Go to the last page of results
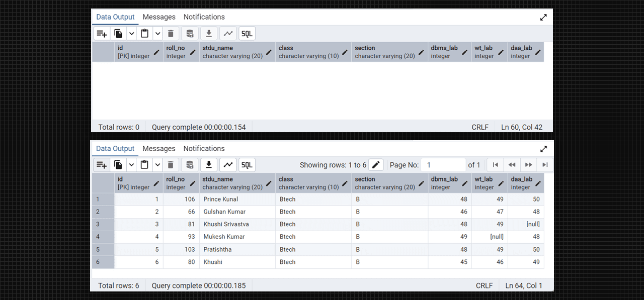The image size is (644, 300). tap(545, 165)
